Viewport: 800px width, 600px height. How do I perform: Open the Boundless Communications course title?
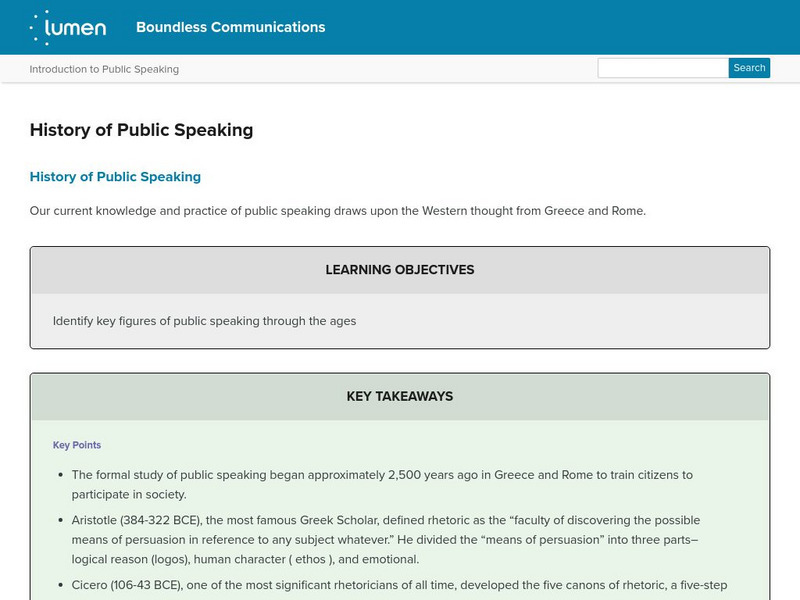(230, 27)
